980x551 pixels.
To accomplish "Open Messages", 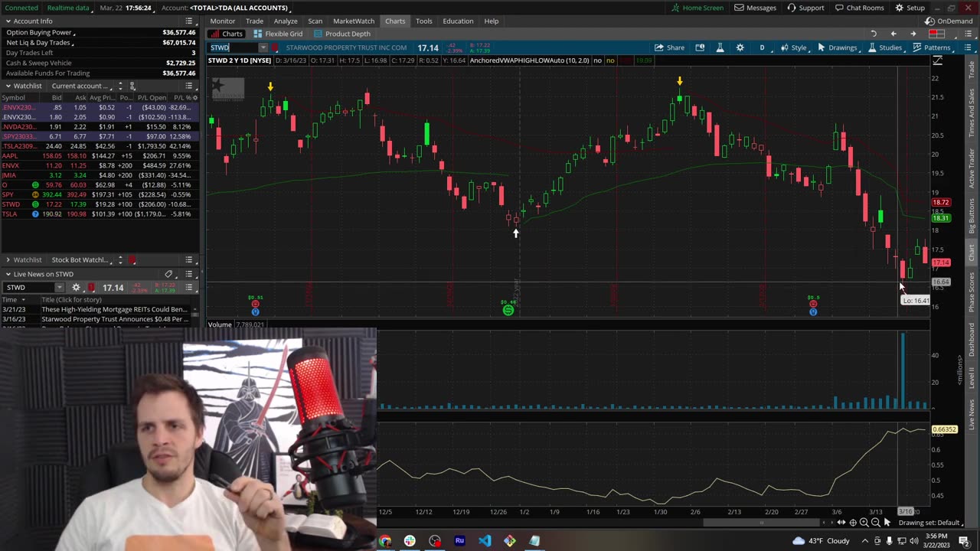I will 755,8.
